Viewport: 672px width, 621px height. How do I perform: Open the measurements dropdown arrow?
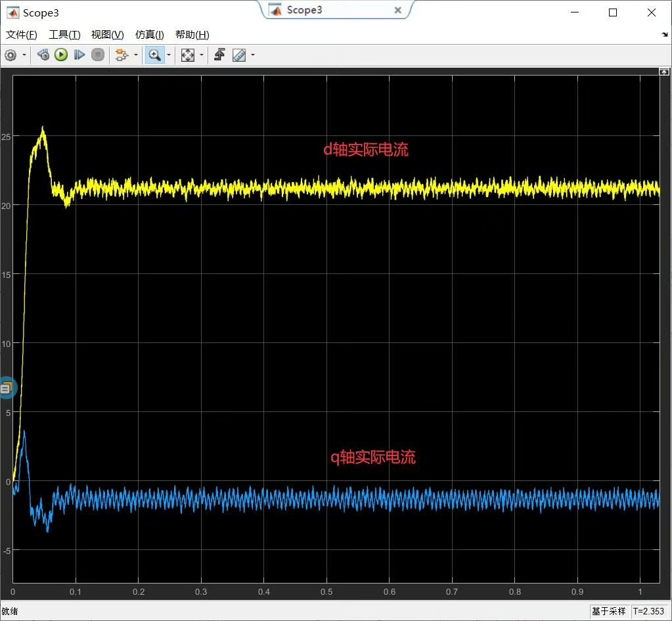coord(252,55)
